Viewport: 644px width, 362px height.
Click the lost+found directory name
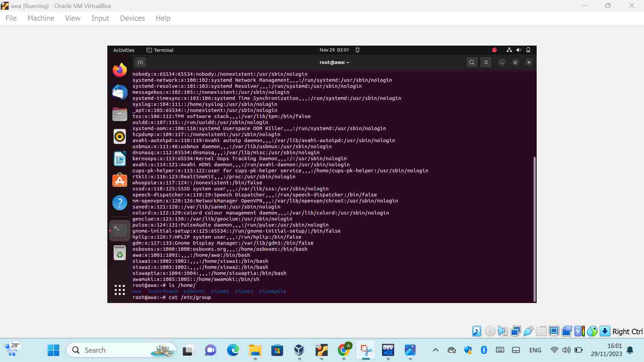point(163,291)
